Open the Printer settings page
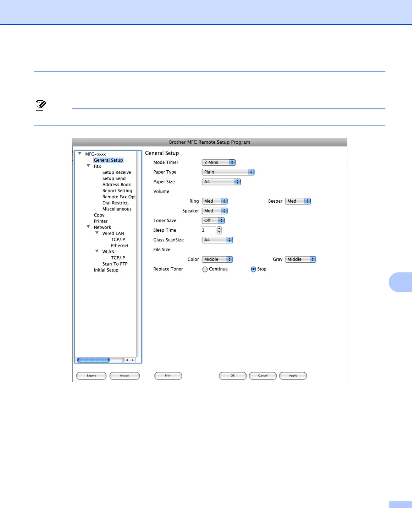Viewport: 412px width, 532px height. pyautogui.click(x=101, y=221)
